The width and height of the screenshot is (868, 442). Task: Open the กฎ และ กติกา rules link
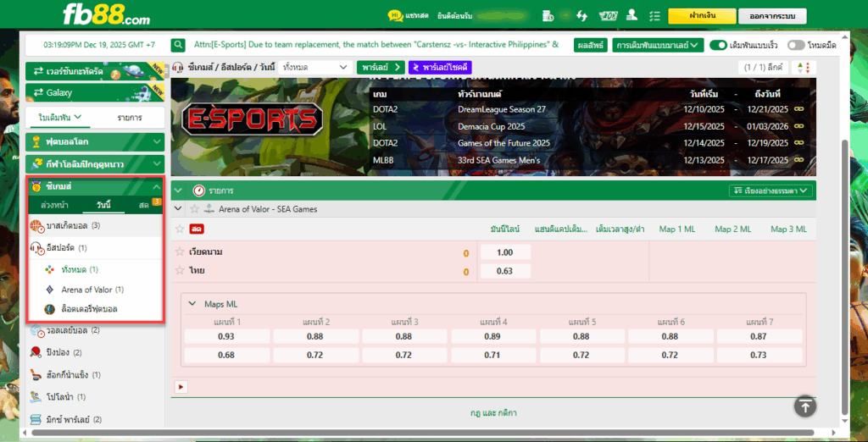coord(493,412)
